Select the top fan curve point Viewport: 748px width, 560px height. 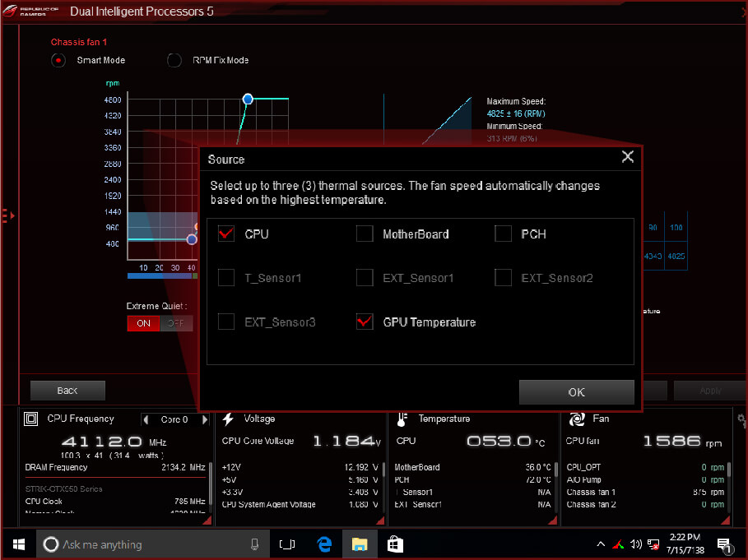click(248, 100)
